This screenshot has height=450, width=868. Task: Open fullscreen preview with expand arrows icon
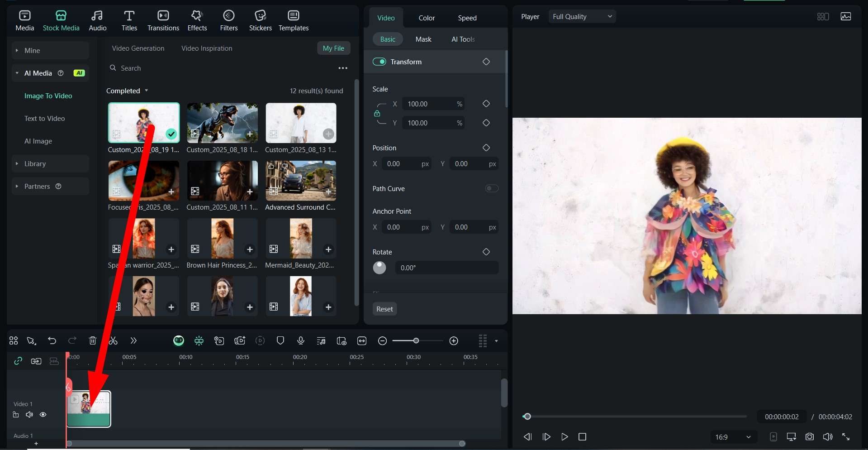tap(846, 437)
